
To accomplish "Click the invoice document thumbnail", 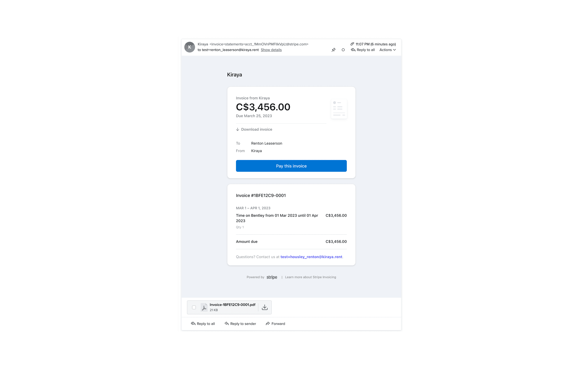I will (x=339, y=109).
